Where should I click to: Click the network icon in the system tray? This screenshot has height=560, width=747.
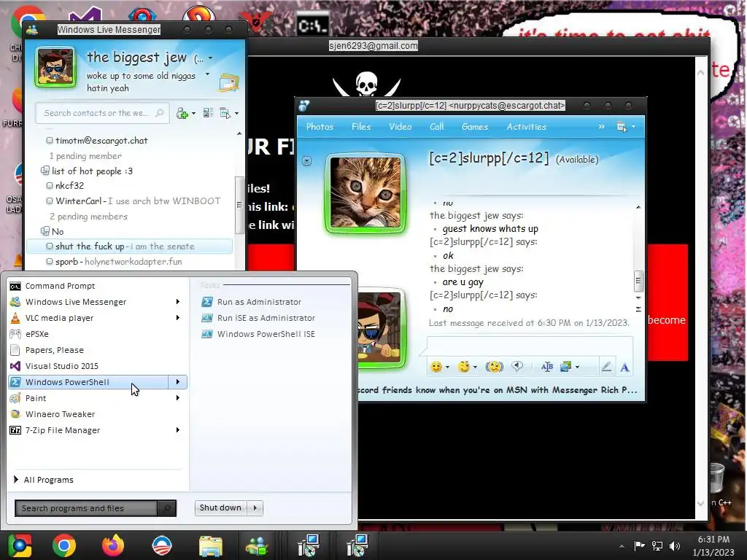click(657, 545)
